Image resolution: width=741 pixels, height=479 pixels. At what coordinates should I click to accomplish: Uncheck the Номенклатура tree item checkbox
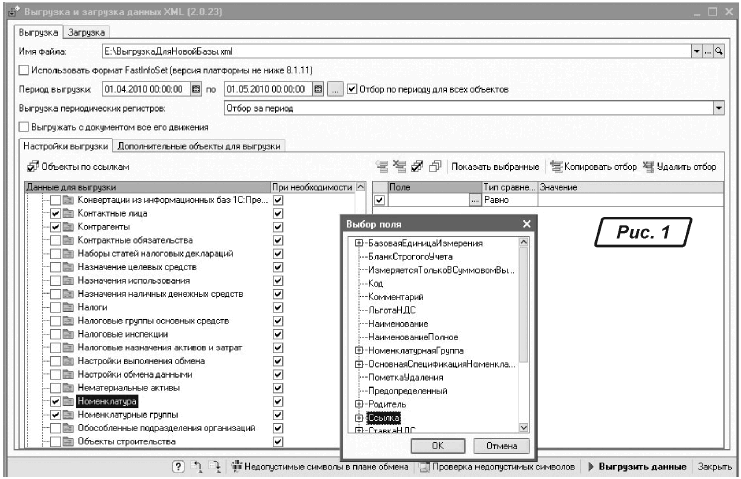tap(56, 402)
